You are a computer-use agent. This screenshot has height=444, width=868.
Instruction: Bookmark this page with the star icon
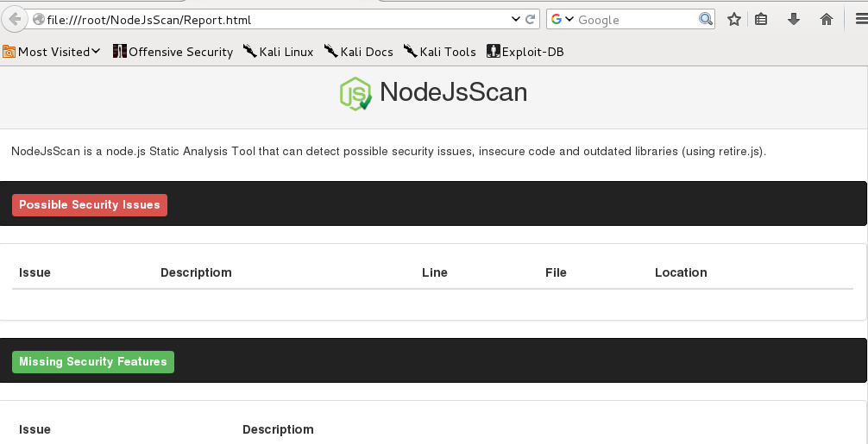pos(734,19)
